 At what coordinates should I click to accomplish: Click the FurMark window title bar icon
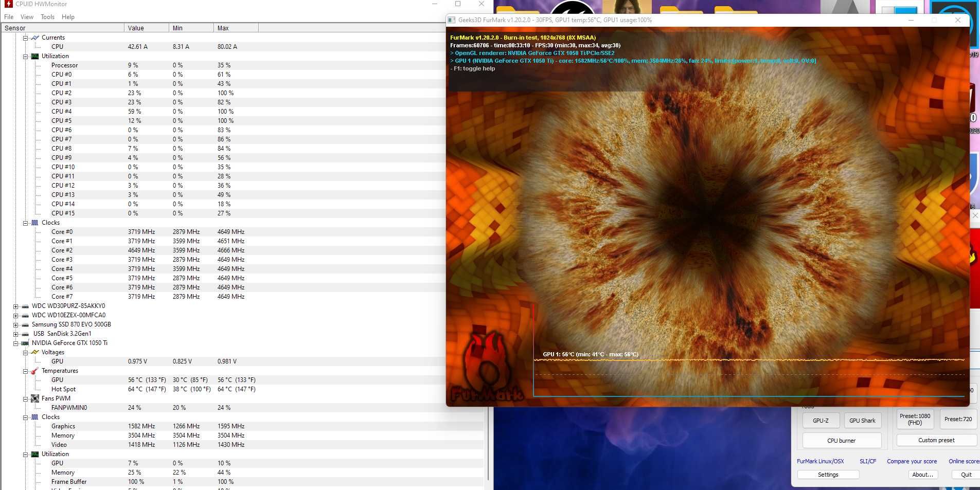pos(452,20)
